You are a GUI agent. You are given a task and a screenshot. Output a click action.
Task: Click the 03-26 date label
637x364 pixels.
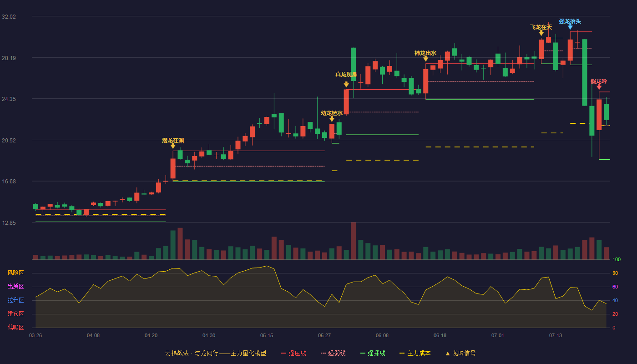[35, 335]
